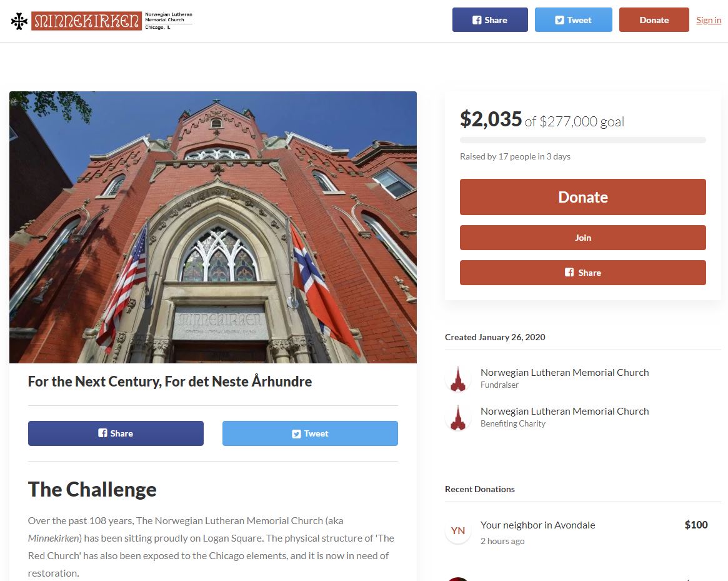Open Norwegian Lutheran Memorial Church fundraiser link
The width and height of the screenshot is (728, 581).
[x=564, y=372]
